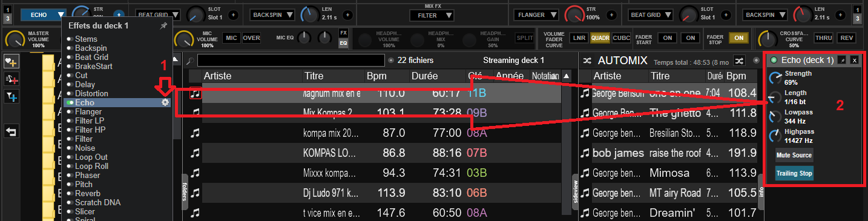
Task: Toggle the Backspin effect in list
Action: tap(70, 48)
